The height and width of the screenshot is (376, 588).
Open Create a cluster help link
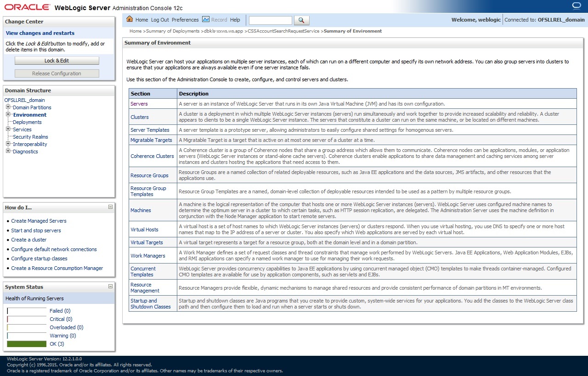click(28, 240)
